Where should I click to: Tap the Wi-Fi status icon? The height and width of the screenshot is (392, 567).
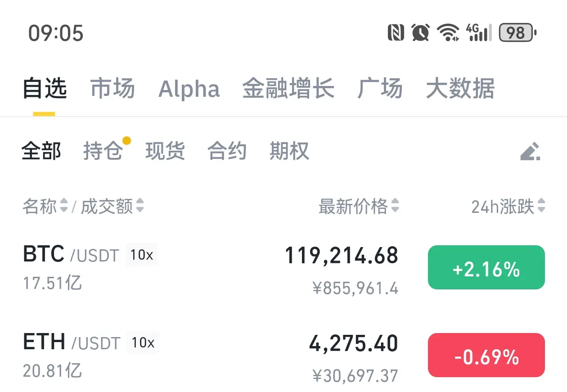point(448,33)
